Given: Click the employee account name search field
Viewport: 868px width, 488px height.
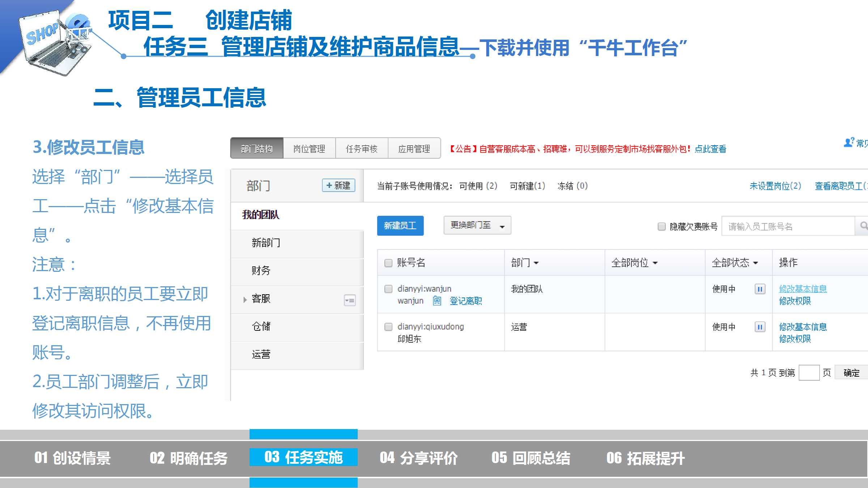Looking at the screenshot, I should point(788,226).
